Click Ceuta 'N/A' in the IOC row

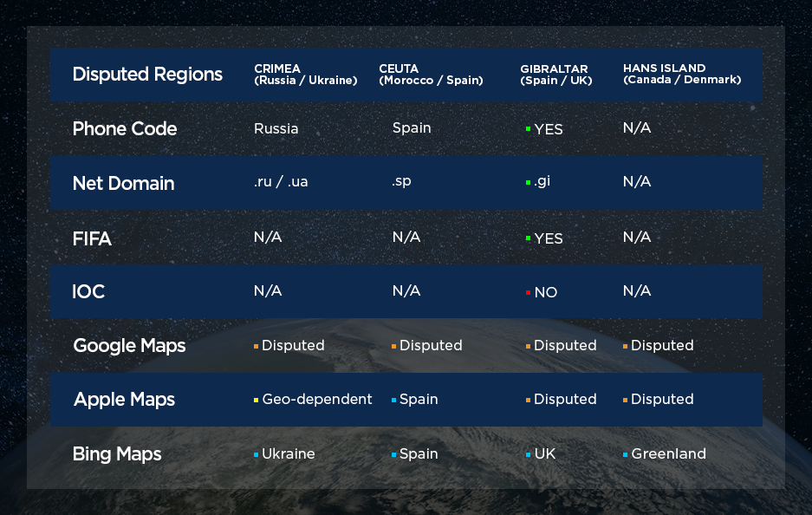406,291
